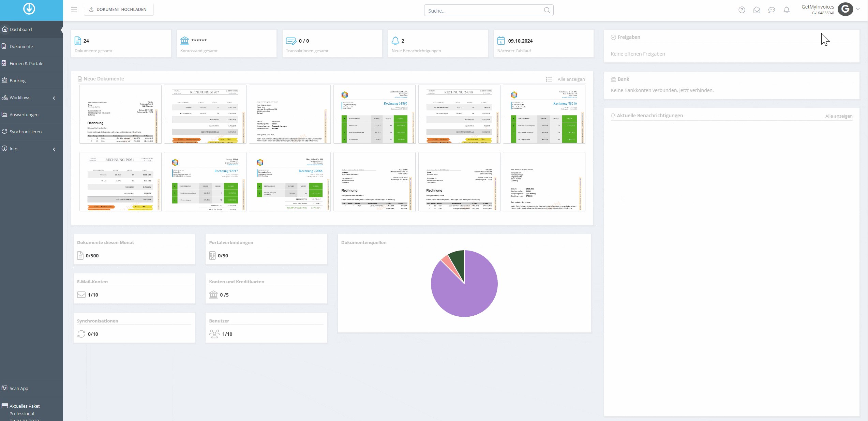The height and width of the screenshot is (421, 868).
Task: Open the chat bubble icon in header
Action: click(x=772, y=10)
